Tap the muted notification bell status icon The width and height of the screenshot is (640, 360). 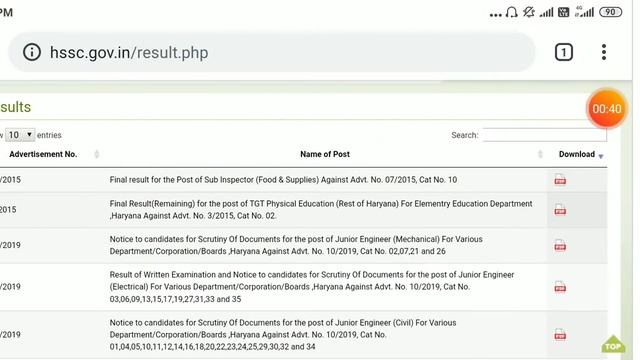[x=529, y=12]
